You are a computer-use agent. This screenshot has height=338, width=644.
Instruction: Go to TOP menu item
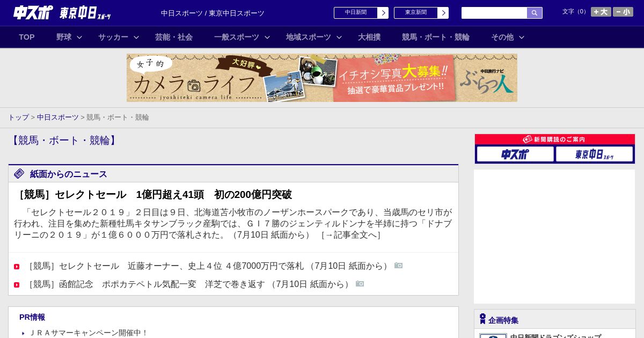point(27,37)
